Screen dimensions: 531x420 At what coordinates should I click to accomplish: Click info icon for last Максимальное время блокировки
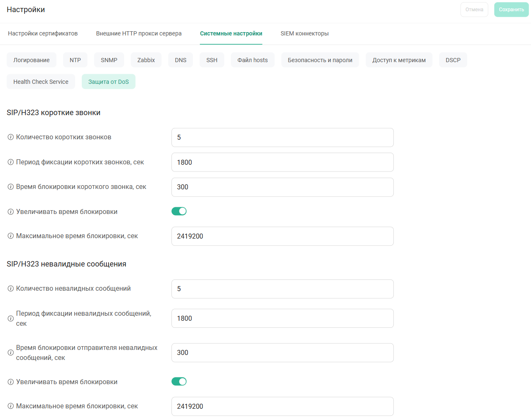(x=11, y=406)
